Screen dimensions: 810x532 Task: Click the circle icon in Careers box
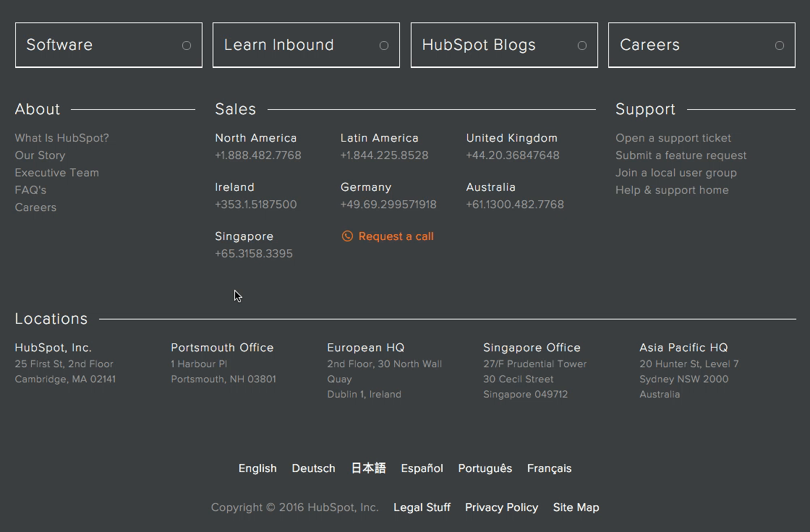coord(780,46)
